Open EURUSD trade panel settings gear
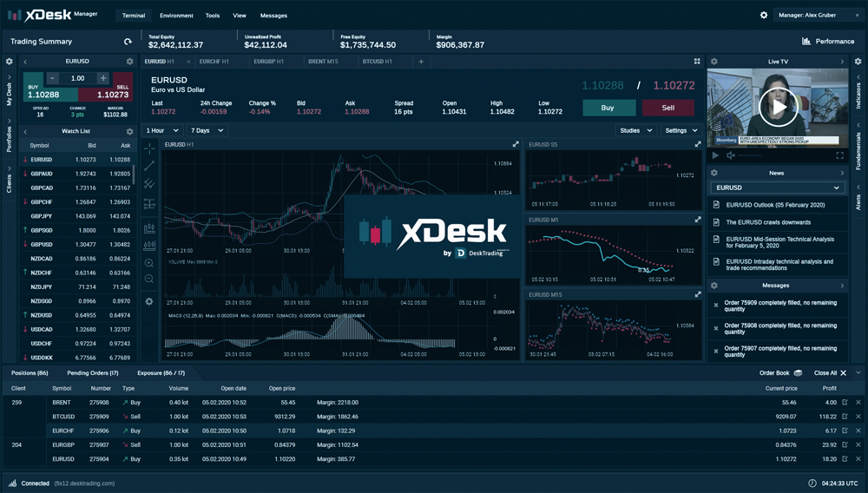The width and height of the screenshot is (868, 493). pyautogui.click(x=129, y=62)
